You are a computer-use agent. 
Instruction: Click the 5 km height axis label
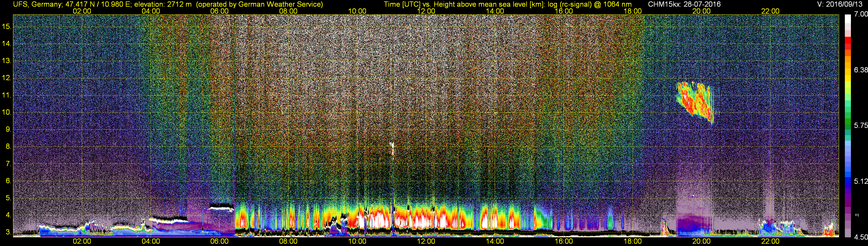(x=8, y=198)
